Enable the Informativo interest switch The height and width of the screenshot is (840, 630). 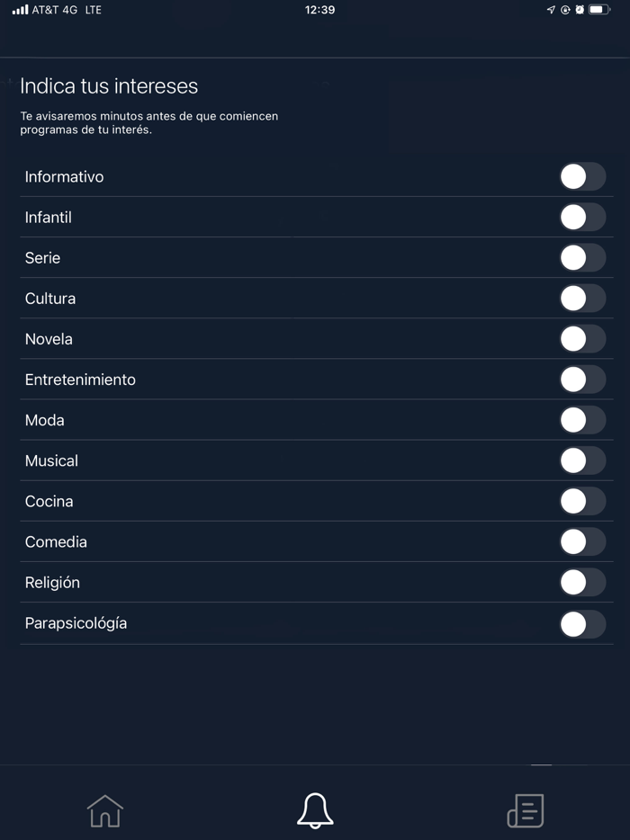click(x=583, y=177)
